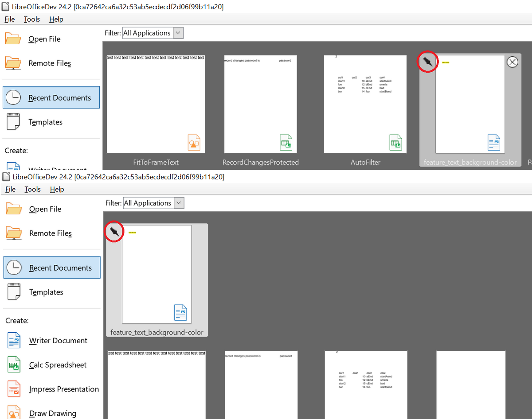
Task: Browse Remote Files via its folder icon
Action: (x=13, y=63)
